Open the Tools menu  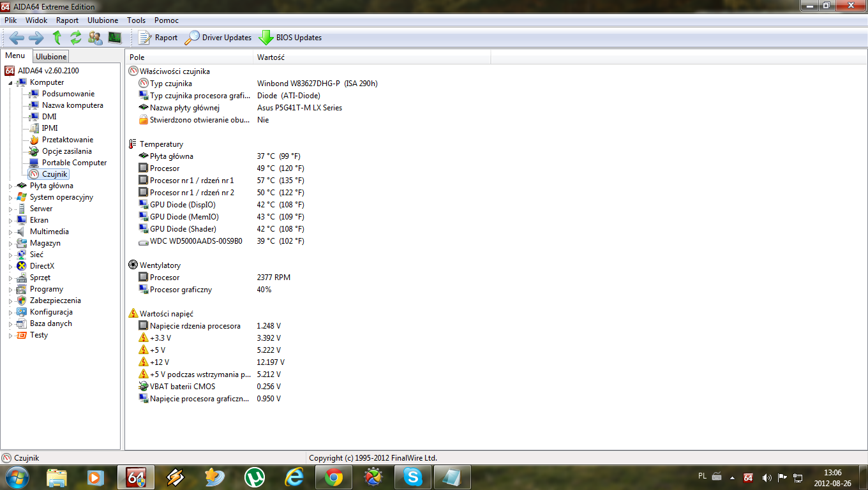(136, 20)
